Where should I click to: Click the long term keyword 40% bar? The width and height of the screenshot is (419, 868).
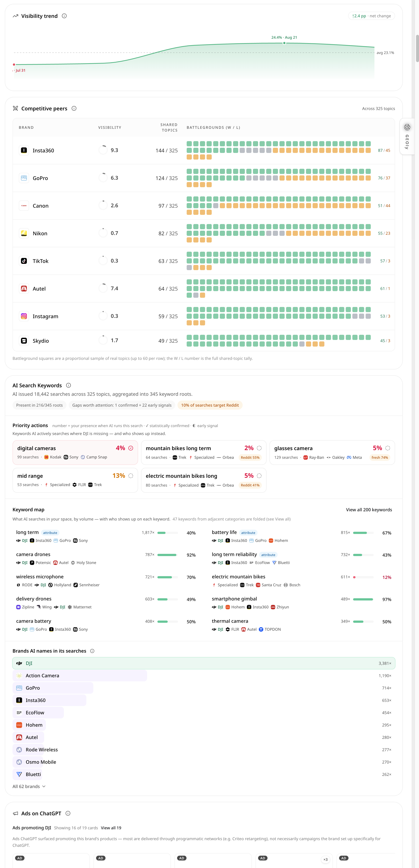168,533
